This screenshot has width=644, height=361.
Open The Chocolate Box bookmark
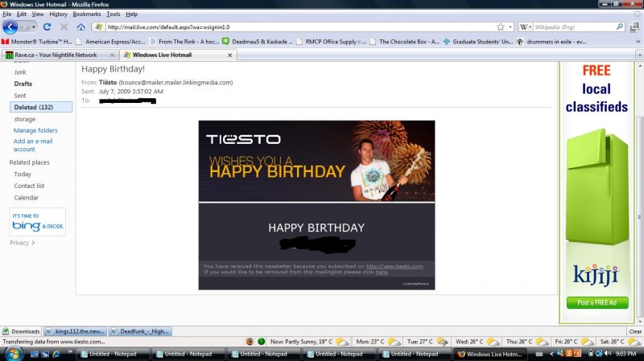(x=405, y=42)
